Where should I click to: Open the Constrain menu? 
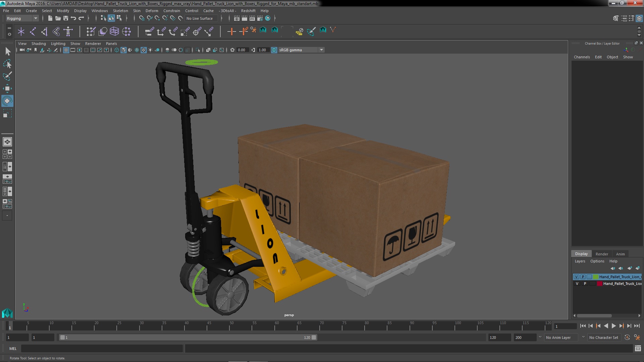click(x=172, y=11)
